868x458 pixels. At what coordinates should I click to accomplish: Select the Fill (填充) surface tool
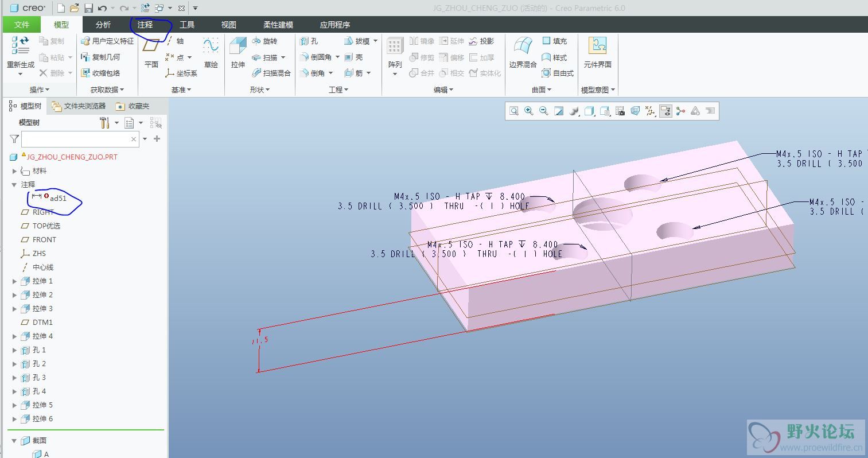[x=554, y=41]
